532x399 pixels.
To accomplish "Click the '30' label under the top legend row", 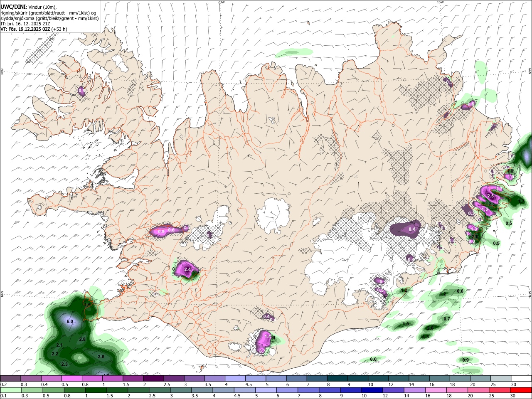I will coord(514,384).
